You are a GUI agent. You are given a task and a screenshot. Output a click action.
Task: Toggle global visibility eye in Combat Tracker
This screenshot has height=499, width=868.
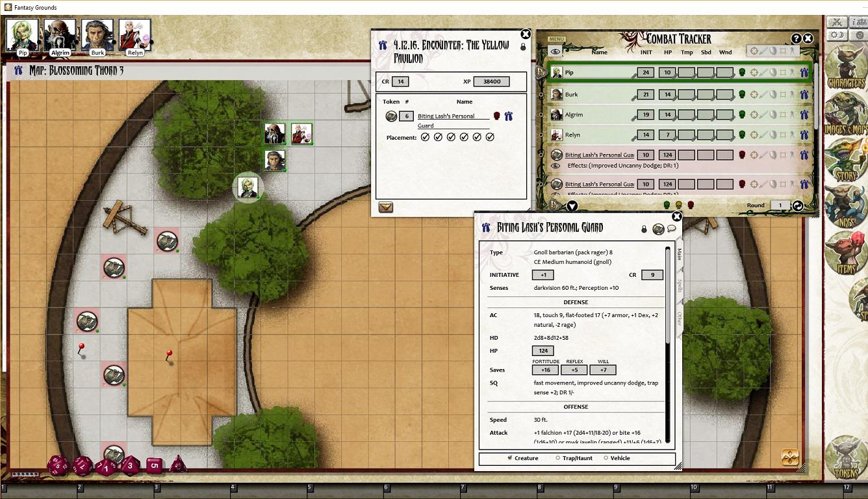pyautogui.click(x=555, y=52)
